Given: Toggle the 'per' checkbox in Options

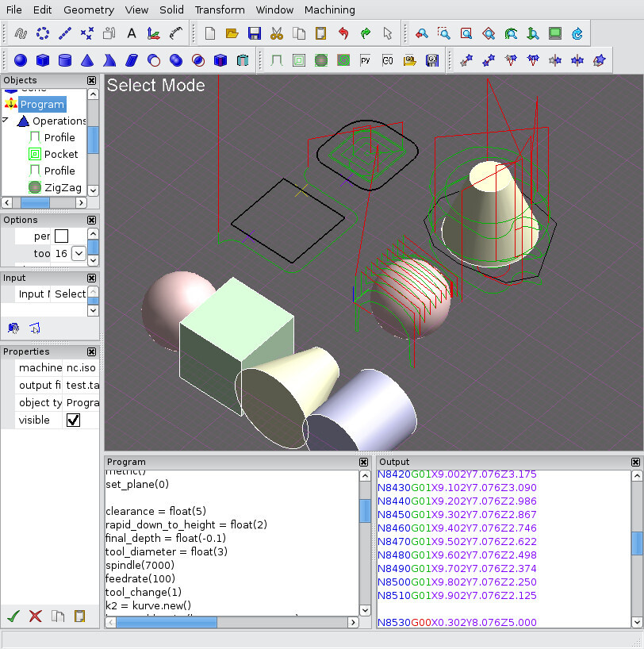Looking at the screenshot, I should coord(61,236).
